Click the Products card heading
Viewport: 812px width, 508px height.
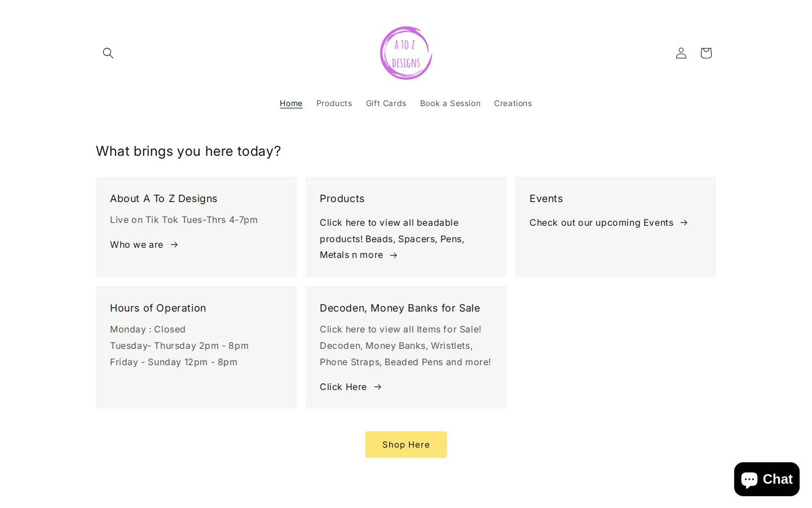342,199
